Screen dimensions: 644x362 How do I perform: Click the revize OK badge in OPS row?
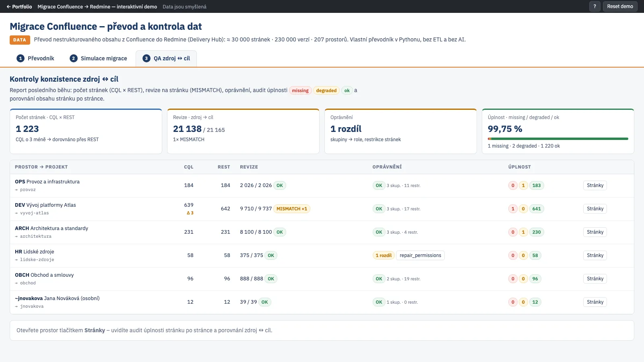(280, 185)
